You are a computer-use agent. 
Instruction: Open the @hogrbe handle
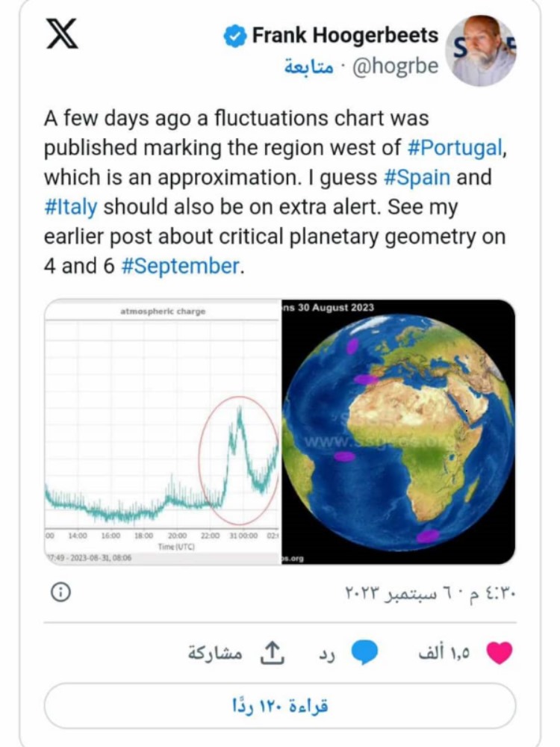coord(395,66)
